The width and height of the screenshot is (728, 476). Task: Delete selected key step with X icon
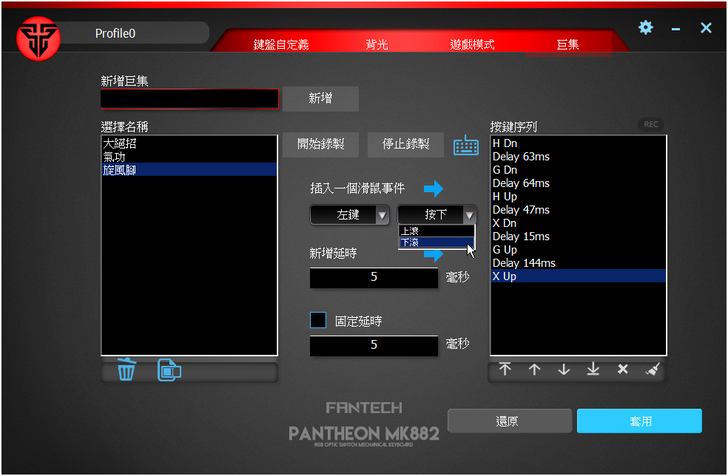[x=623, y=369]
